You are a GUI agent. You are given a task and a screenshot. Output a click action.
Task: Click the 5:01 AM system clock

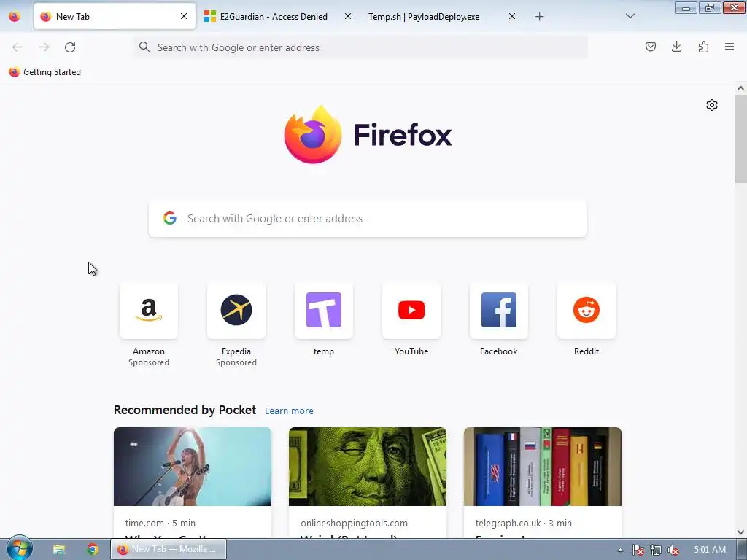click(x=710, y=550)
